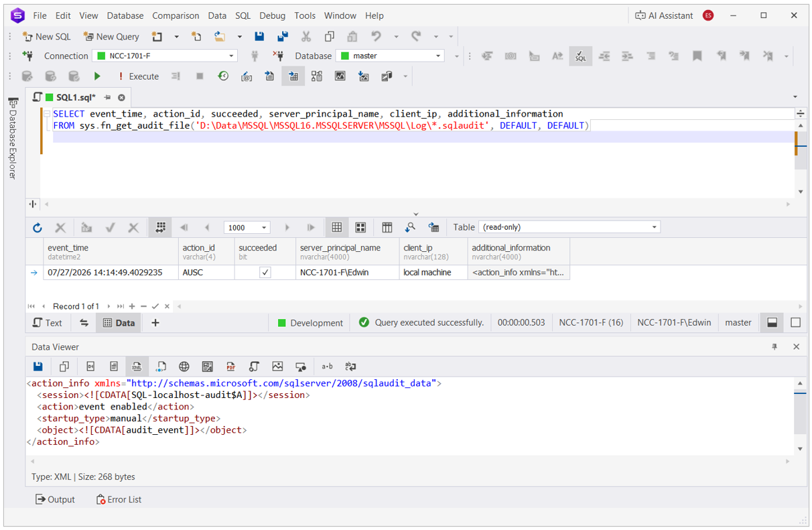This screenshot has height=530, width=812.
Task: Click the Copy icon in main toolbar
Action: (x=329, y=37)
